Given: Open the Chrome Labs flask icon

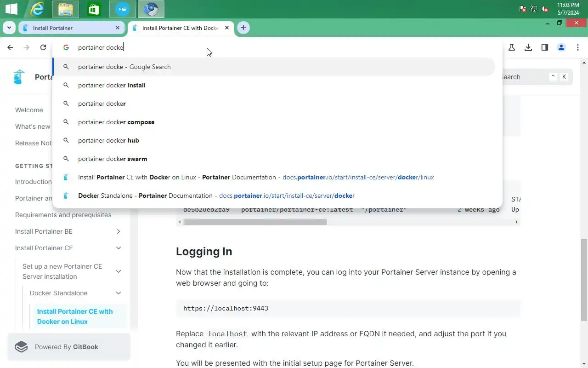Looking at the screenshot, I should (512, 47).
